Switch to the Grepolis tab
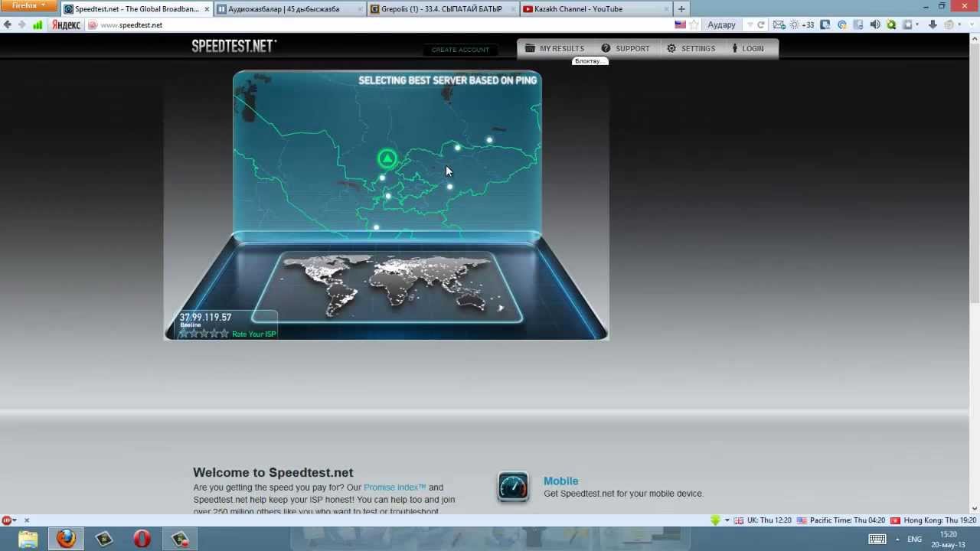This screenshot has height=551, width=980. point(442,9)
